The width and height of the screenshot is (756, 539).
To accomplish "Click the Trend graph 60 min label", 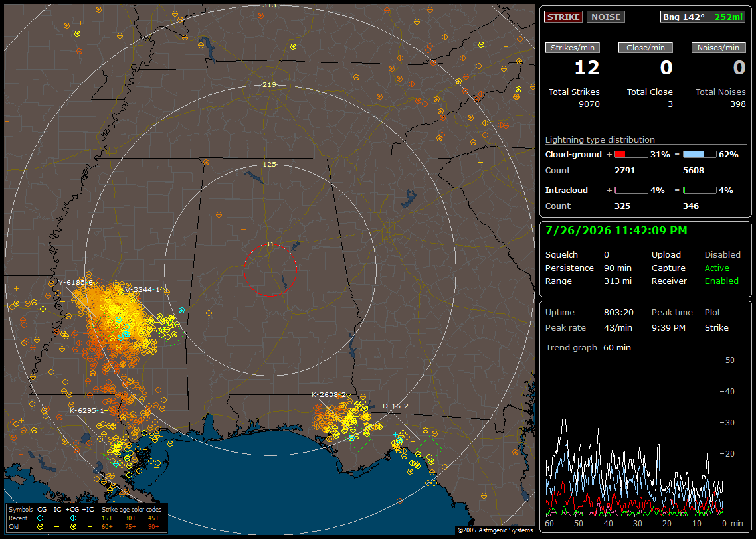I will (x=588, y=348).
